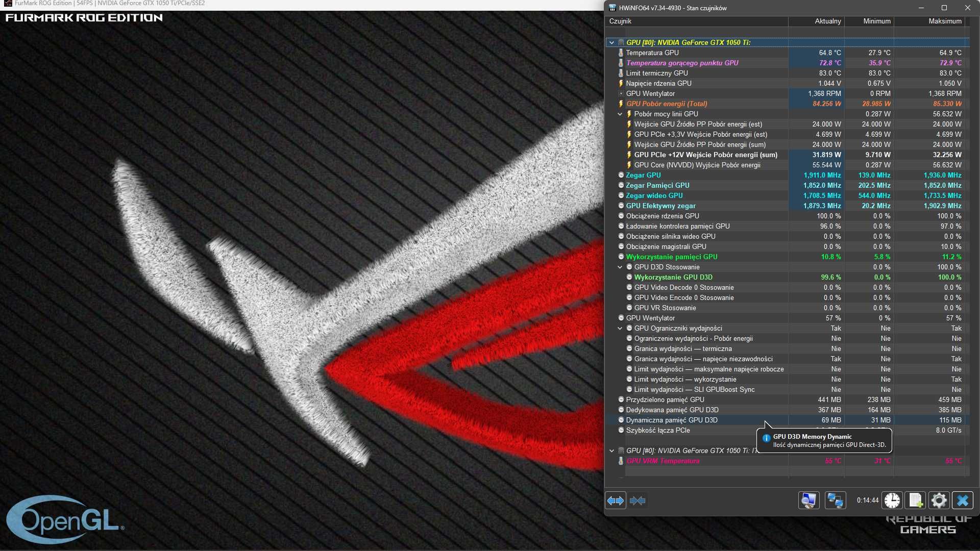Select the Zegar wideo GPU row
The height and width of the screenshot is (551, 980).
[x=787, y=195]
